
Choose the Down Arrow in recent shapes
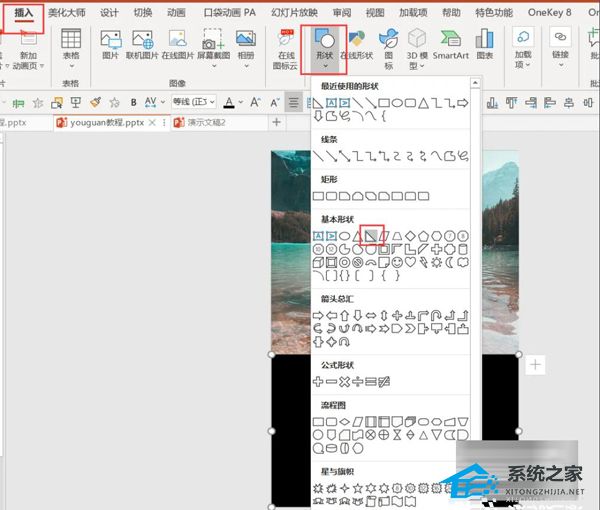point(318,116)
